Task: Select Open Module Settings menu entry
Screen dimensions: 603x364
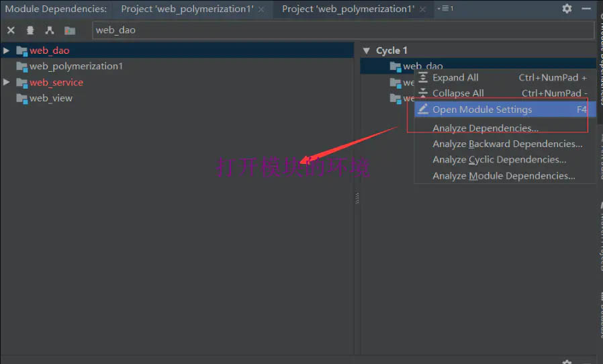Action: coord(505,109)
